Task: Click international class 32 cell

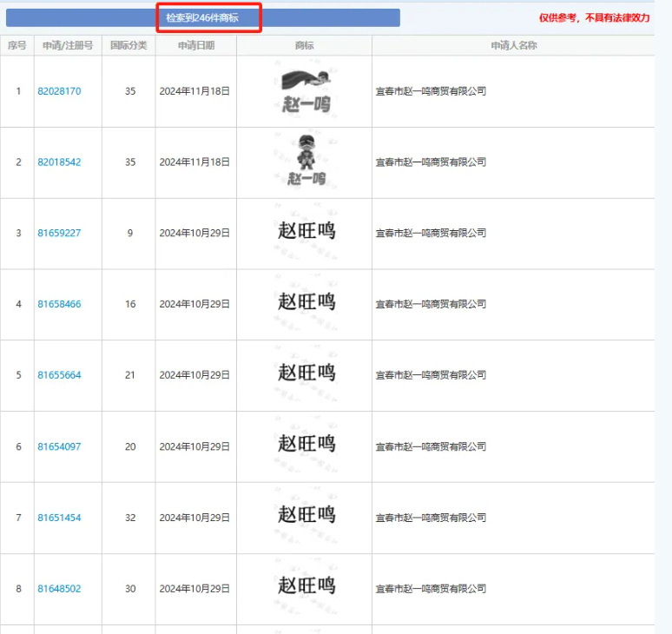Action: click(130, 518)
